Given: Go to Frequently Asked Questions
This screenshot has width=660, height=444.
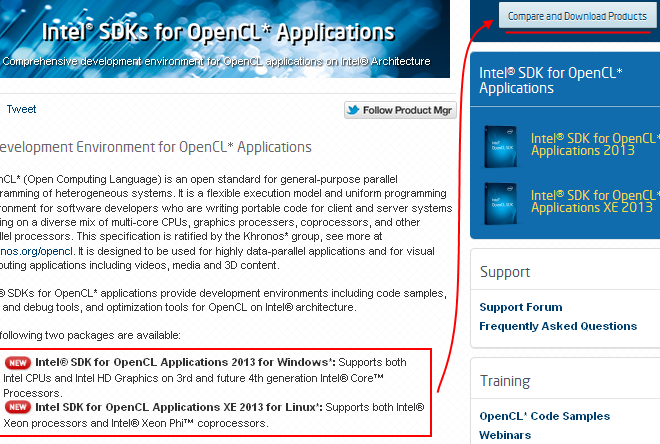Looking at the screenshot, I should [557, 326].
